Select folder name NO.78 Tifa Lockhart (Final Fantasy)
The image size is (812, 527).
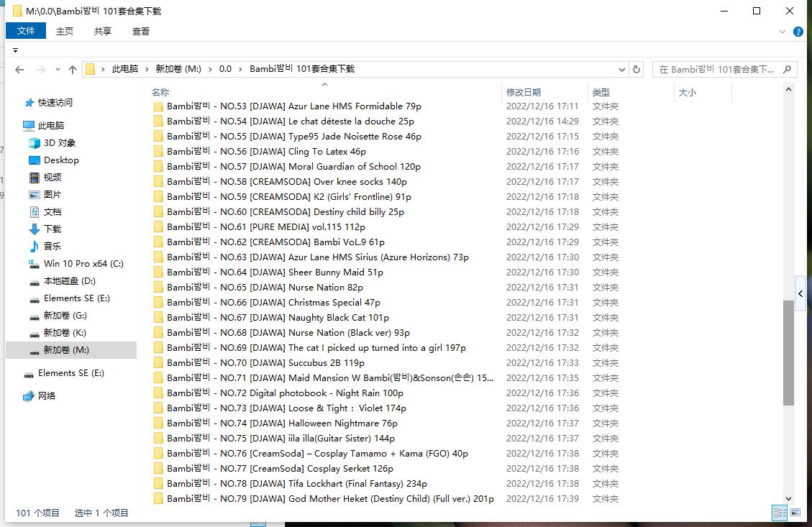tap(297, 484)
